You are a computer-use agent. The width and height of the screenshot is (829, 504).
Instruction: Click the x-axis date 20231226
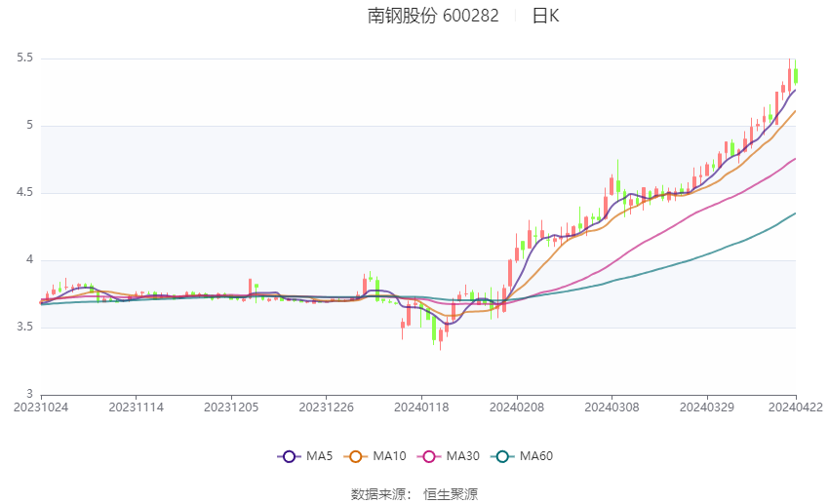point(326,407)
